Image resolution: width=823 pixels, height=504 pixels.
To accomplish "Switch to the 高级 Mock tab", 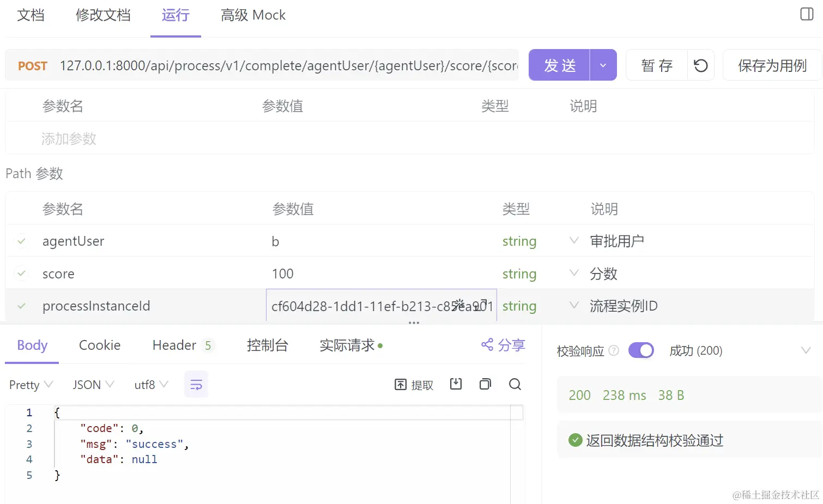I will 252,15.
